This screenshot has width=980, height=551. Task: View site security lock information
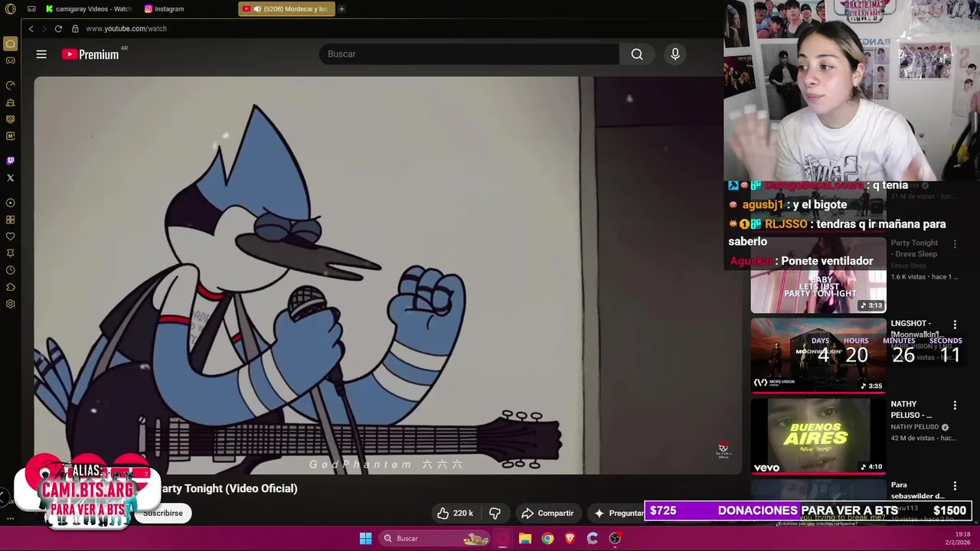pos(75,28)
